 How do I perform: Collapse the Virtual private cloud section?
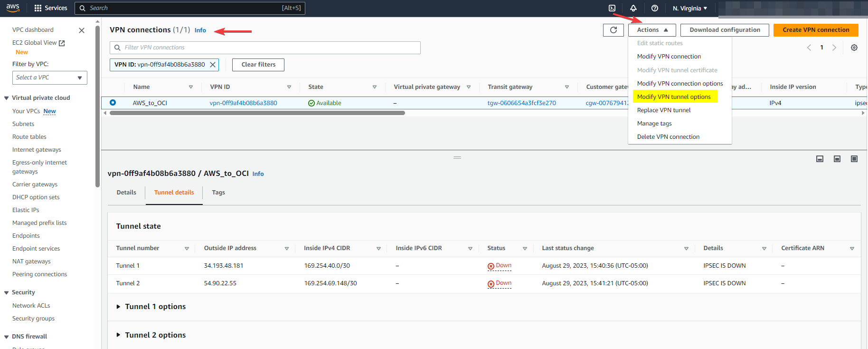coord(7,98)
